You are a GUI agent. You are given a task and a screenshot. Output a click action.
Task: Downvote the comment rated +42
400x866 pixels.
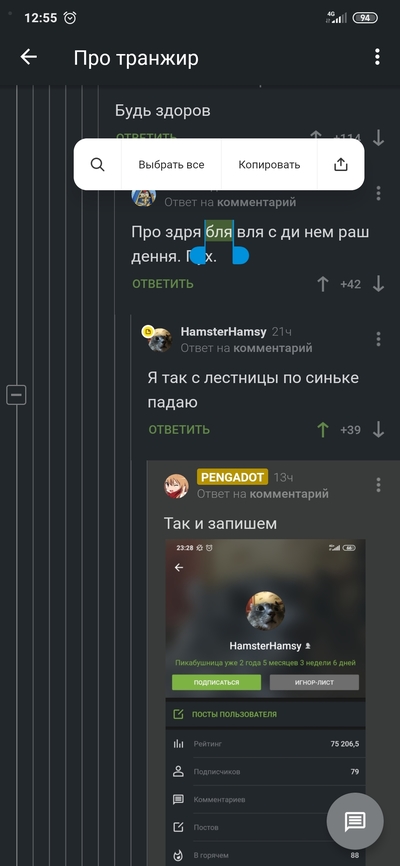point(378,284)
